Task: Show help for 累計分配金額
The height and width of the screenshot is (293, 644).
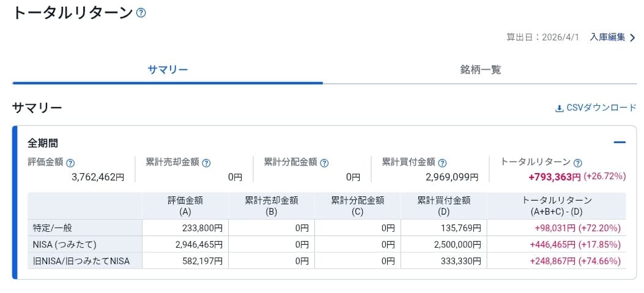Action: (x=324, y=163)
